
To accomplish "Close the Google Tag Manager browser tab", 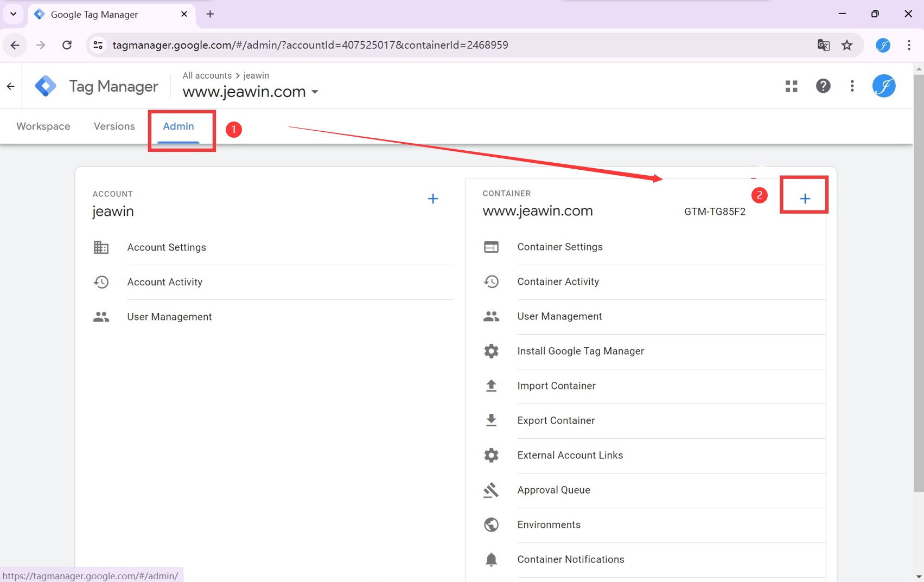I will click(x=184, y=14).
